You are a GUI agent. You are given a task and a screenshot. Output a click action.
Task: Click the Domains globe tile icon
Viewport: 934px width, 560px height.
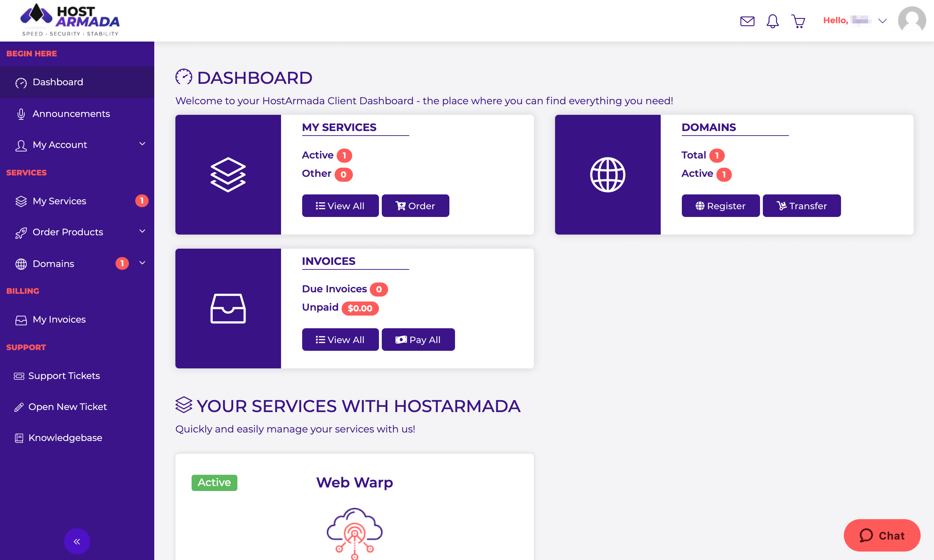[607, 174]
